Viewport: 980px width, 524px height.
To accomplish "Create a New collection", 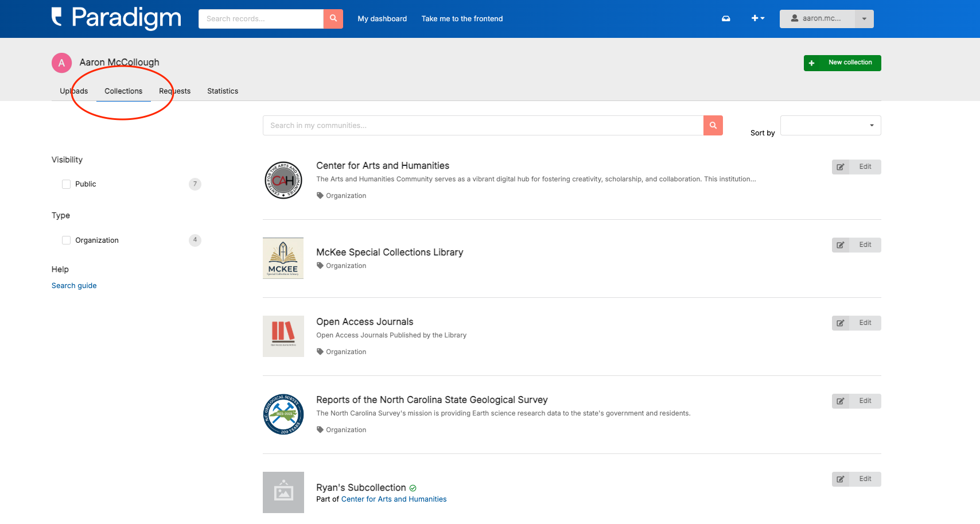I will tap(842, 63).
